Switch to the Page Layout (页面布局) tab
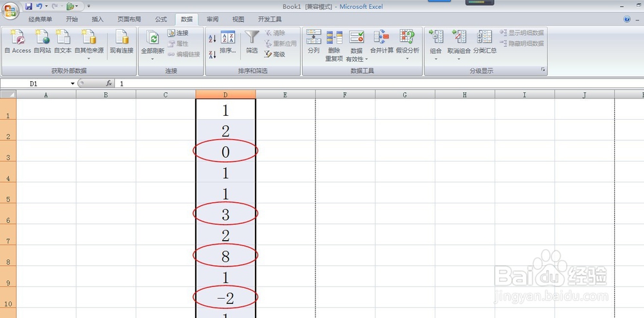This screenshot has height=318, width=644. pyautogui.click(x=129, y=19)
